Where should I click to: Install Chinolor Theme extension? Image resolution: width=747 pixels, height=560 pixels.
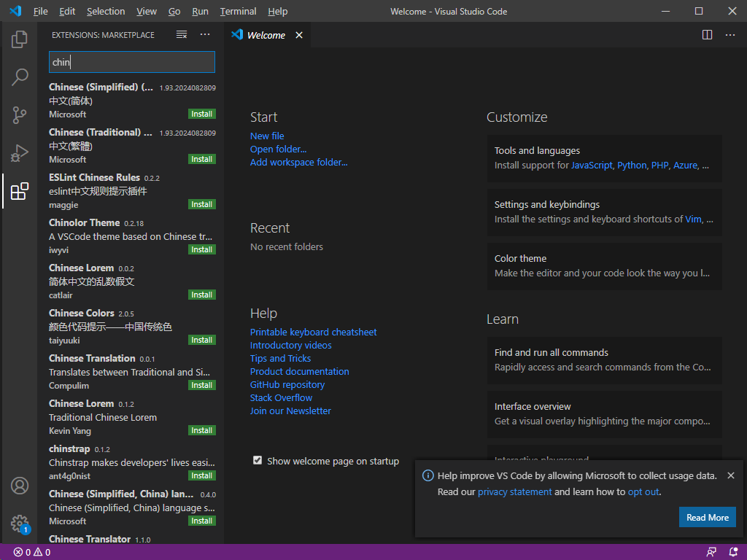(202, 249)
